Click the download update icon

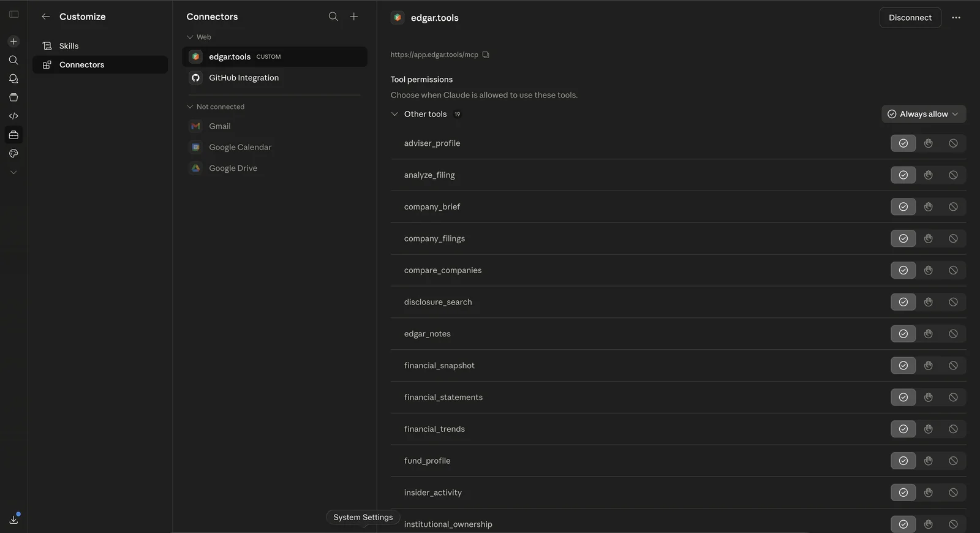pyautogui.click(x=13, y=520)
